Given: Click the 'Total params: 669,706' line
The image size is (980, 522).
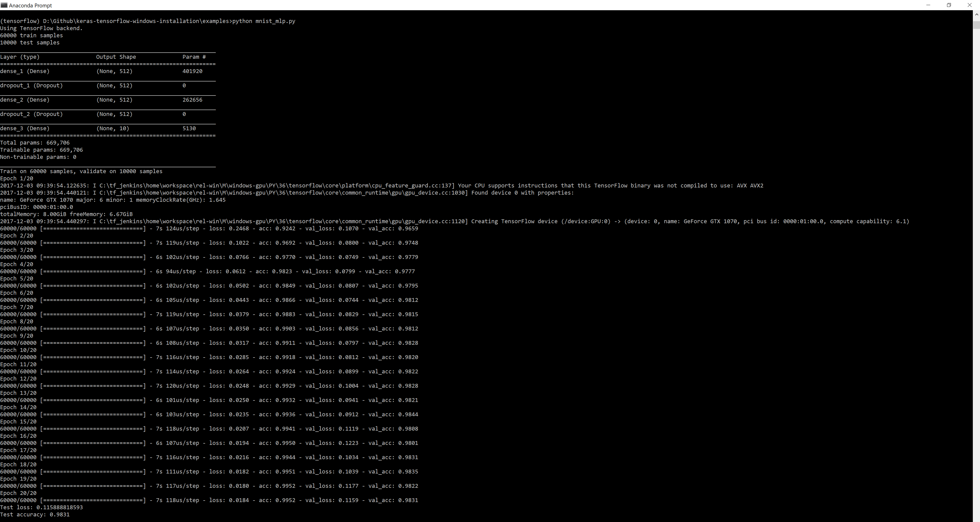Looking at the screenshot, I should [35, 143].
